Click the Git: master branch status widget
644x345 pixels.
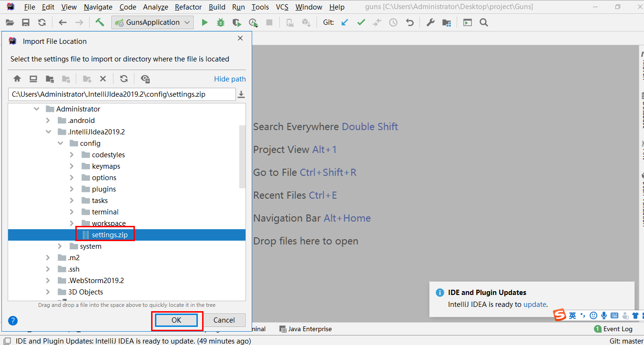(626, 341)
